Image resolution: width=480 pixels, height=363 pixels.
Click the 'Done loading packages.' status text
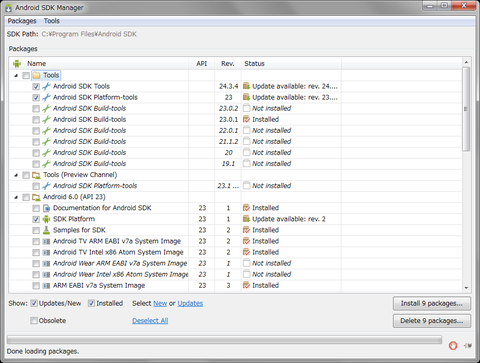click(x=43, y=351)
